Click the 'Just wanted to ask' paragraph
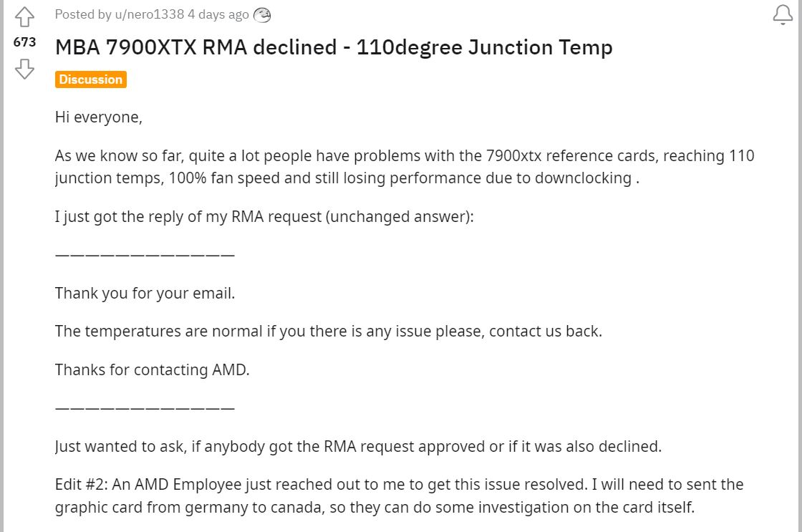Viewport: 802px width, 532px height. [x=358, y=447]
